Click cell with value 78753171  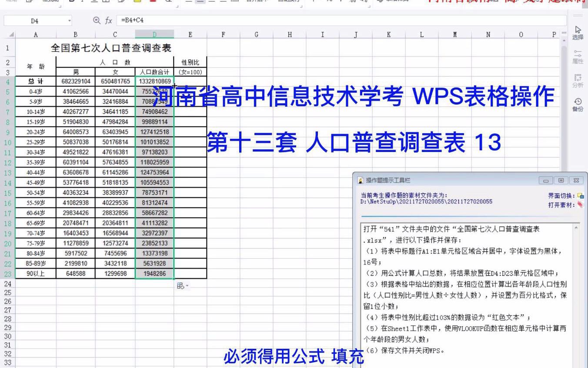click(154, 192)
